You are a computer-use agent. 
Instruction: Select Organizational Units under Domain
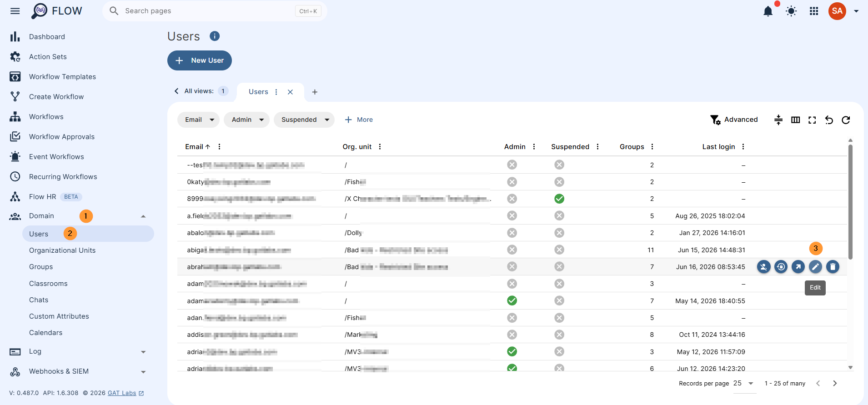pyautogui.click(x=62, y=250)
